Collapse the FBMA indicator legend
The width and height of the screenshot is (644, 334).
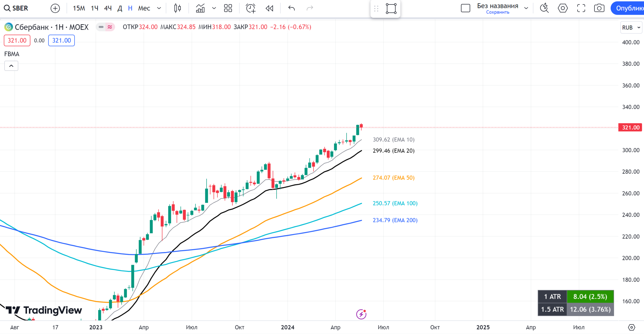[x=11, y=66]
